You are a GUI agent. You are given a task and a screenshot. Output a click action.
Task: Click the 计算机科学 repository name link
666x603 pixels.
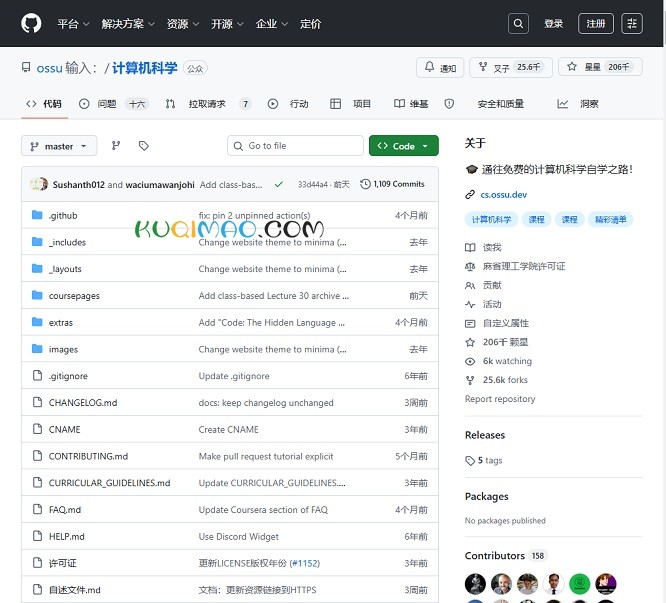click(x=144, y=68)
